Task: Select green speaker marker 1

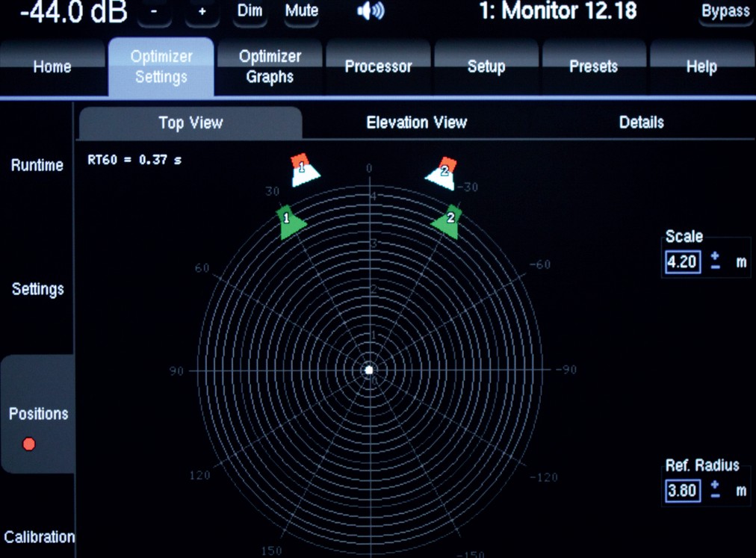Action: pos(289,223)
